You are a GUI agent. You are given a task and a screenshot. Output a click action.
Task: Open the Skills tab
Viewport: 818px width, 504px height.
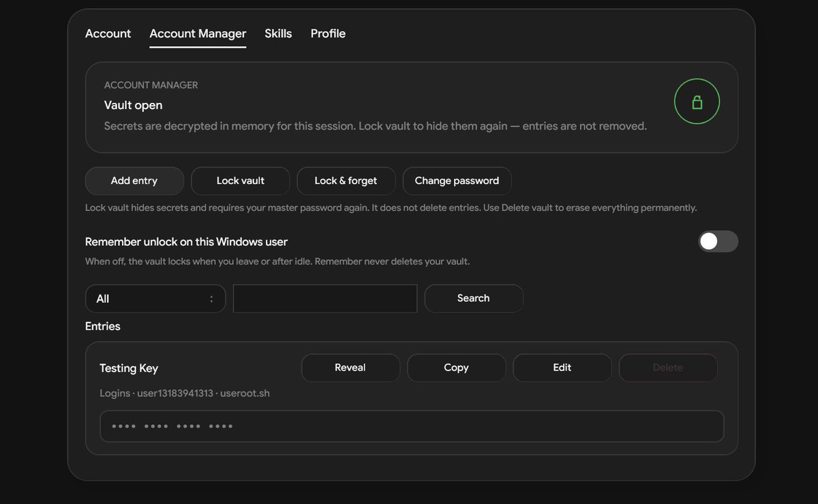pyautogui.click(x=278, y=33)
